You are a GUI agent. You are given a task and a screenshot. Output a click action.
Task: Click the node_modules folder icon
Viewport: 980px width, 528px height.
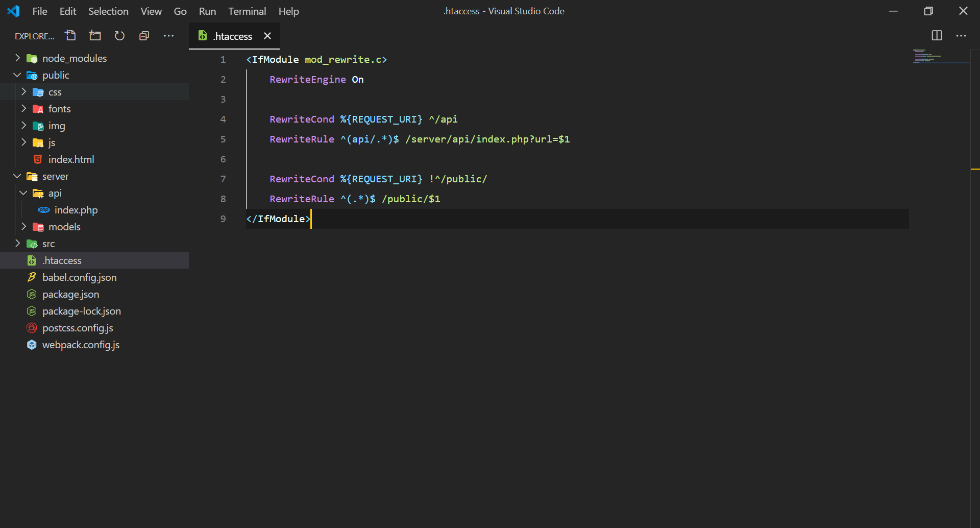coord(32,58)
